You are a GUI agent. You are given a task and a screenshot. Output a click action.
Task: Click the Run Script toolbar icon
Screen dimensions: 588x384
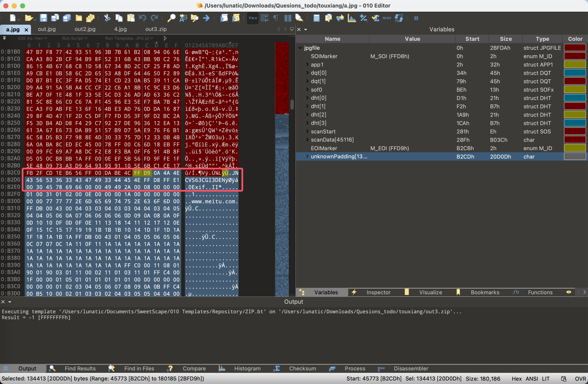point(224,18)
